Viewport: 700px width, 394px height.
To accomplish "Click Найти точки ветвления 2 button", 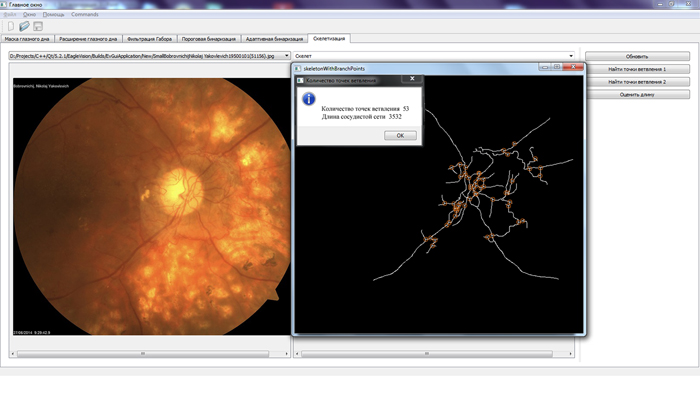I will [637, 82].
